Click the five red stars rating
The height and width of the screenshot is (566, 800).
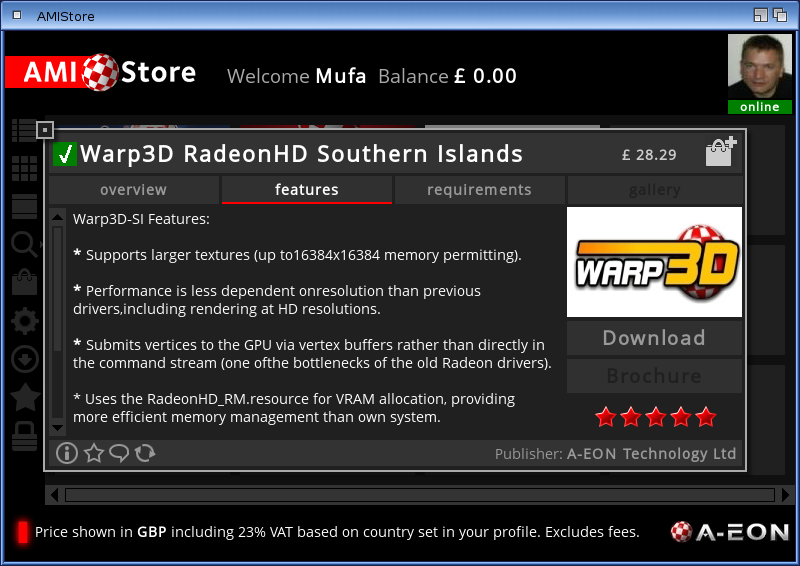pos(656,417)
